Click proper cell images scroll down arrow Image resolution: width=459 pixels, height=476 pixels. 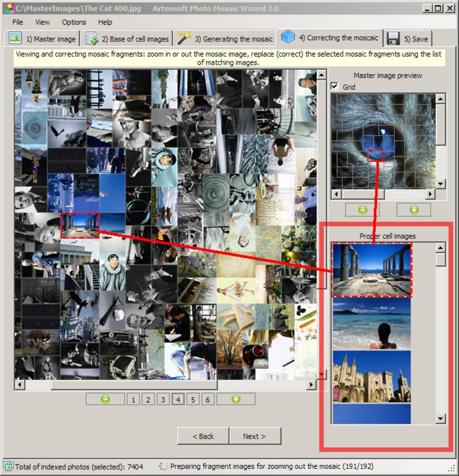(441, 419)
